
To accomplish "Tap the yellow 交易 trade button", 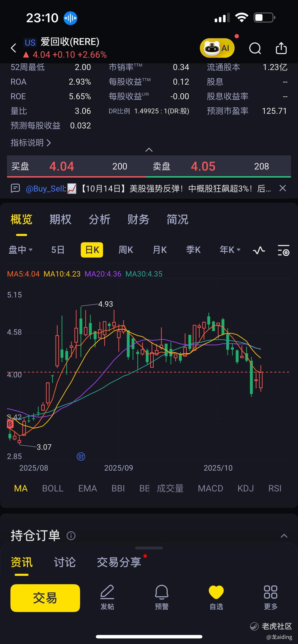I will click(45, 598).
